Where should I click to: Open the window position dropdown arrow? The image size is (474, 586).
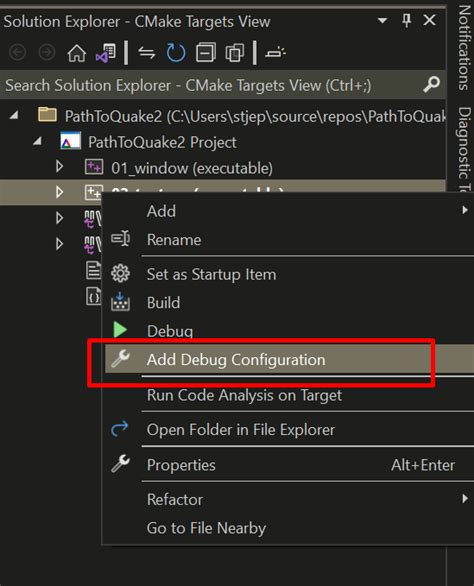tap(382, 21)
